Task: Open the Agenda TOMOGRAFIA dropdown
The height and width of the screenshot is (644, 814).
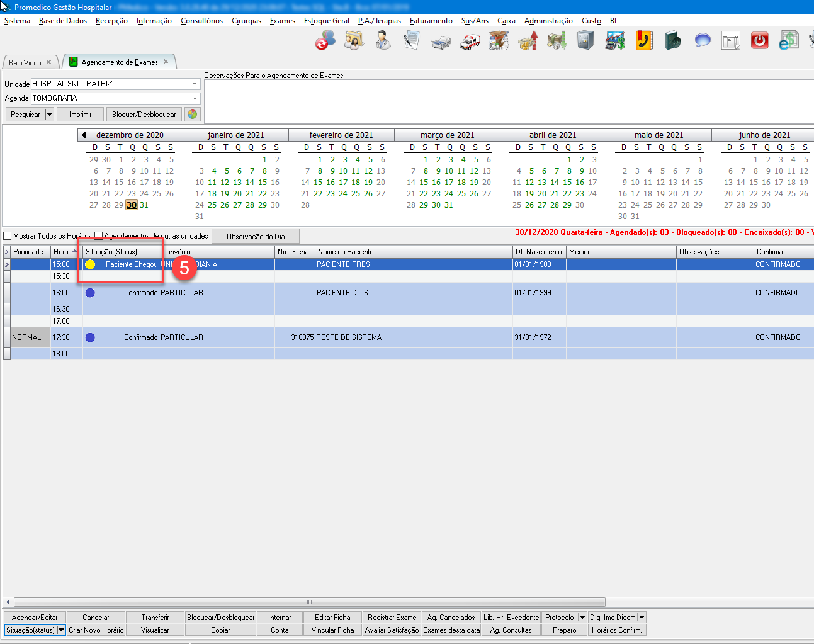Action: click(x=195, y=98)
